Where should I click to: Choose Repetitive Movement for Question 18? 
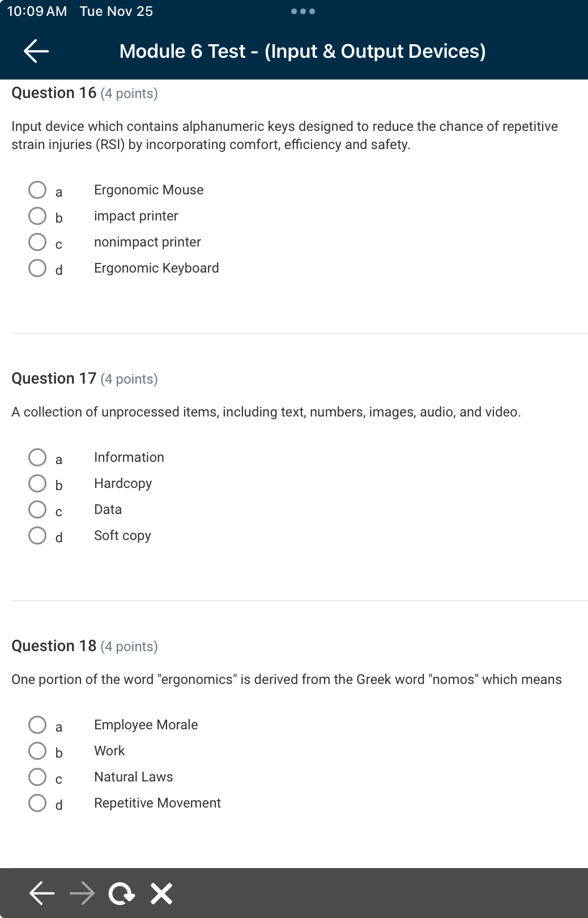click(37, 802)
